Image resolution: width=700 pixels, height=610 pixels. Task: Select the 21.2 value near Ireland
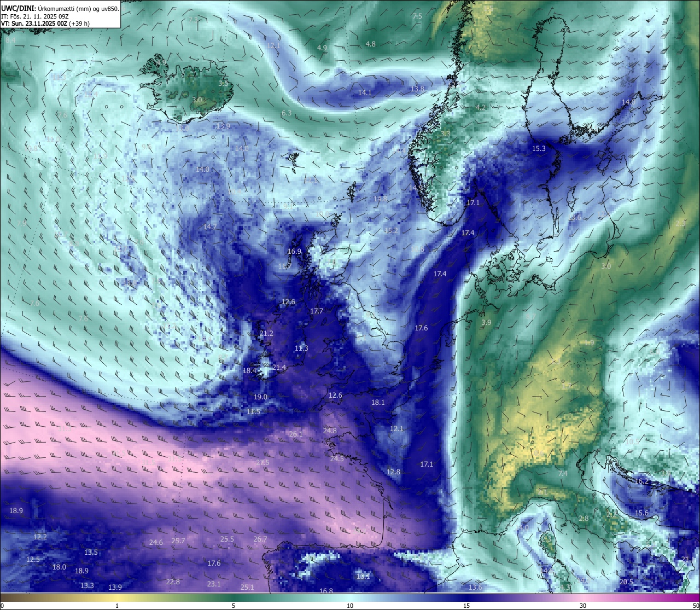point(266,333)
